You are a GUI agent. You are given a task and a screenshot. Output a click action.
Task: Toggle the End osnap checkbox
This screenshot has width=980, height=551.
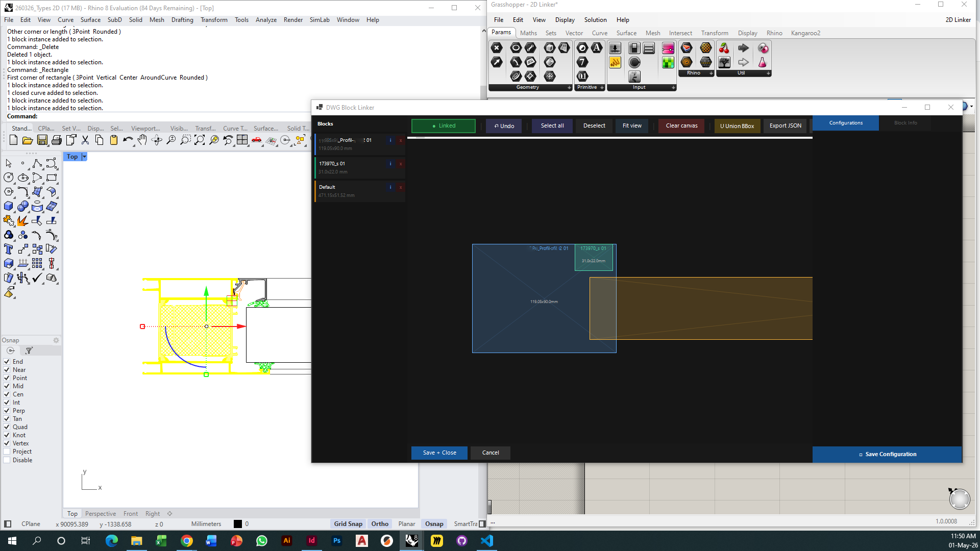[x=7, y=362]
